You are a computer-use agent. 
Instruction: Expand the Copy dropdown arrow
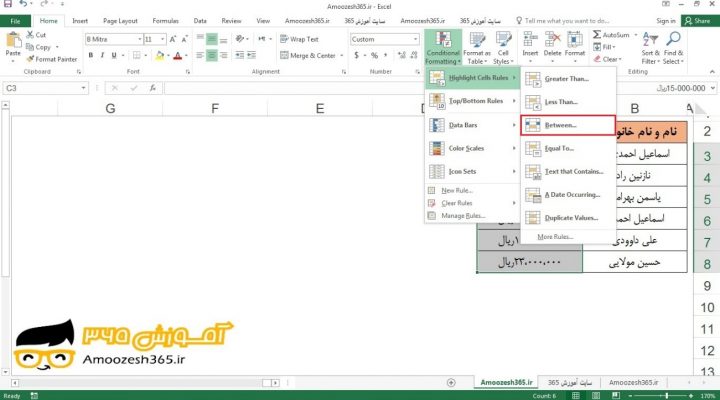57,47
